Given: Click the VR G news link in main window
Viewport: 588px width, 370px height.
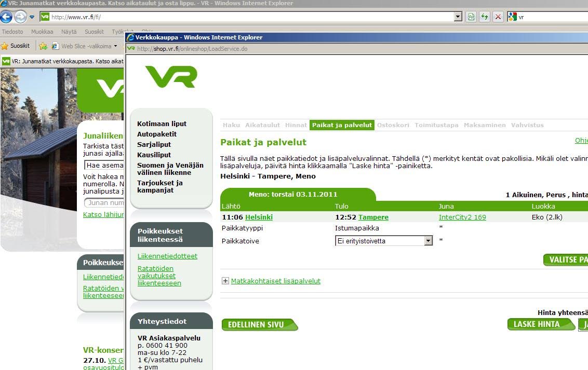Looking at the screenshot, I should tap(115, 360).
